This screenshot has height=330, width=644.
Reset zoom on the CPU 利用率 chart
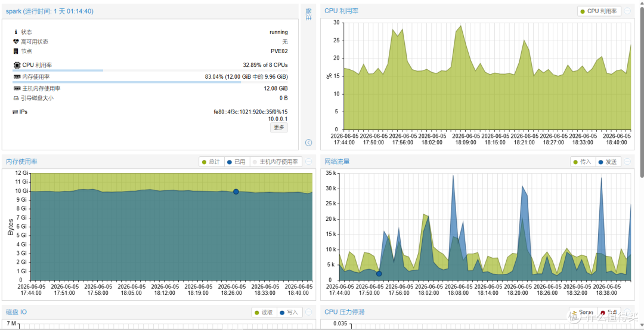coord(627,11)
